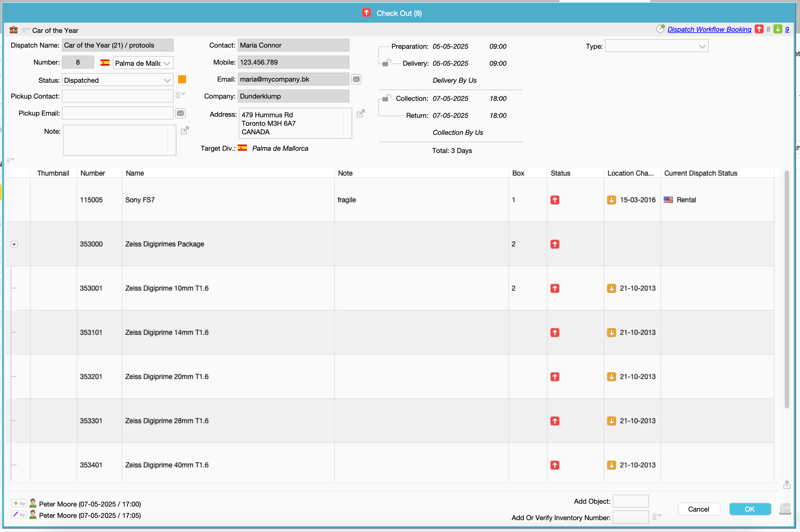Screen dimensions: 800x532
Task: Open the Type dropdown
Action: pyautogui.click(x=657, y=46)
